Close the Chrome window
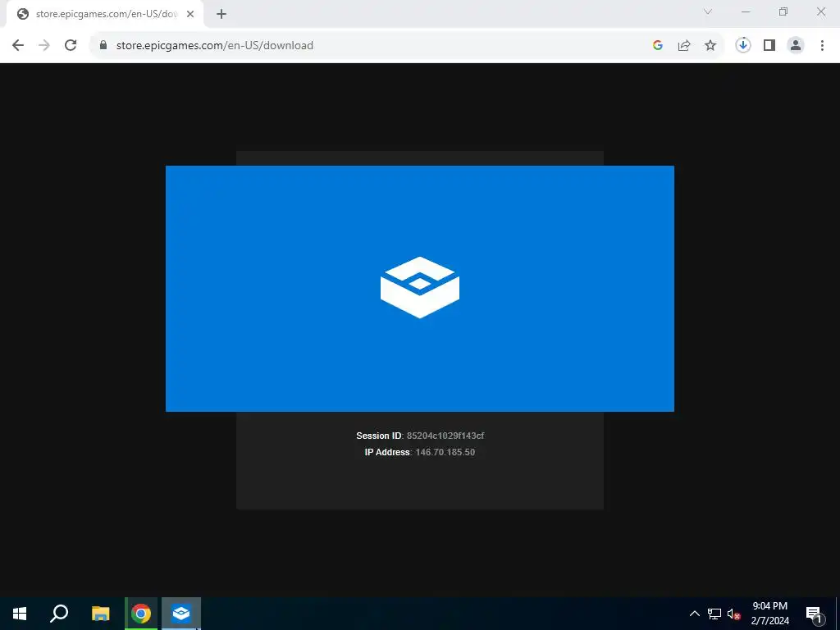 [x=820, y=11]
